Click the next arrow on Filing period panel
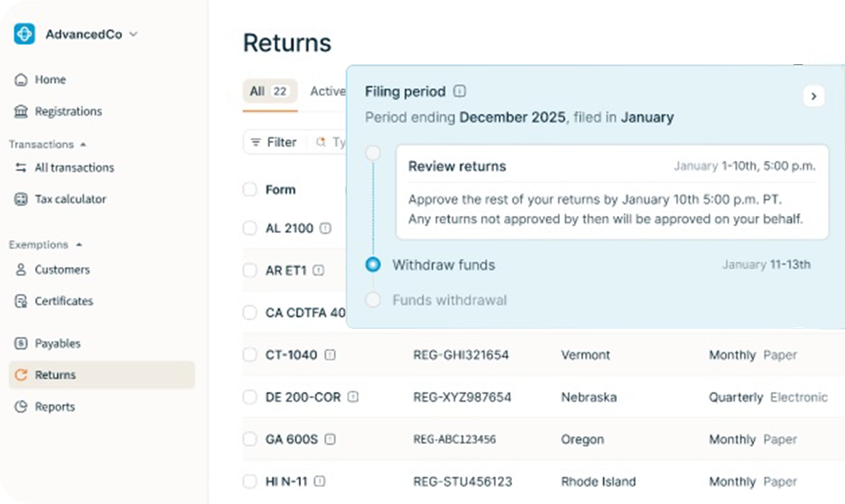Screen dimensions: 845x504 [813, 96]
